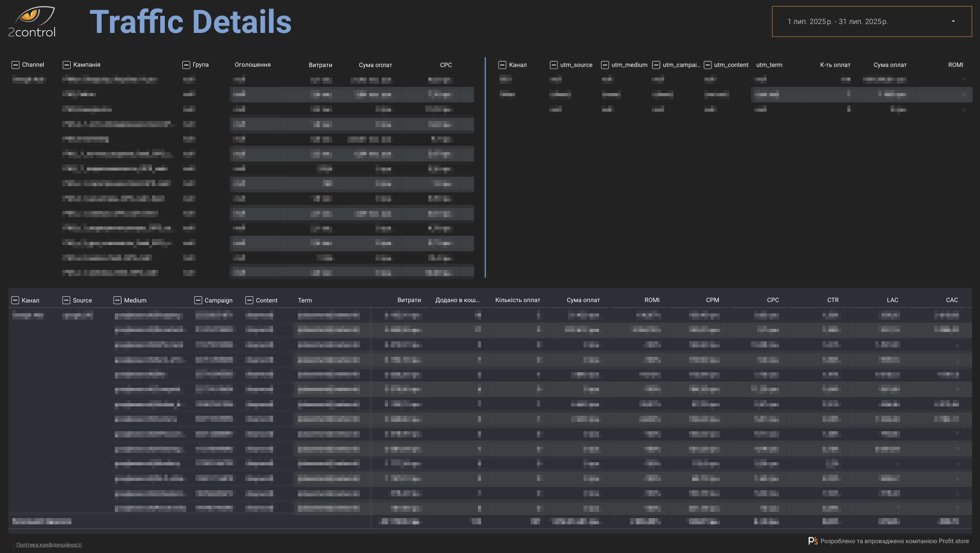Sort by Витрати column in top-left table
The width and height of the screenshot is (980, 553).
[x=320, y=65]
